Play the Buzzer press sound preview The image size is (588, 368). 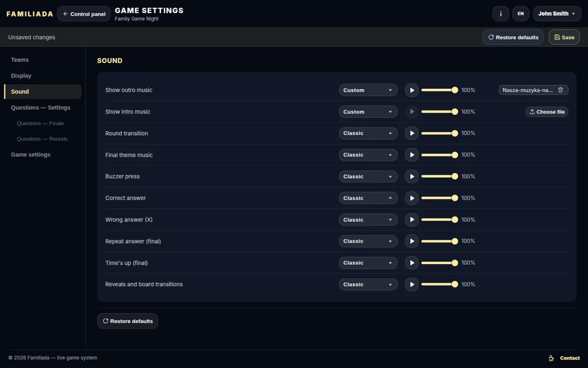(x=412, y=177)
